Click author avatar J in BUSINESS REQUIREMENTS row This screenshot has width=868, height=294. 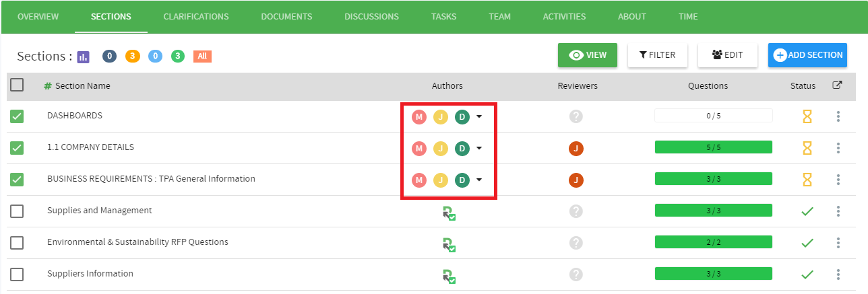pos(441,180)
